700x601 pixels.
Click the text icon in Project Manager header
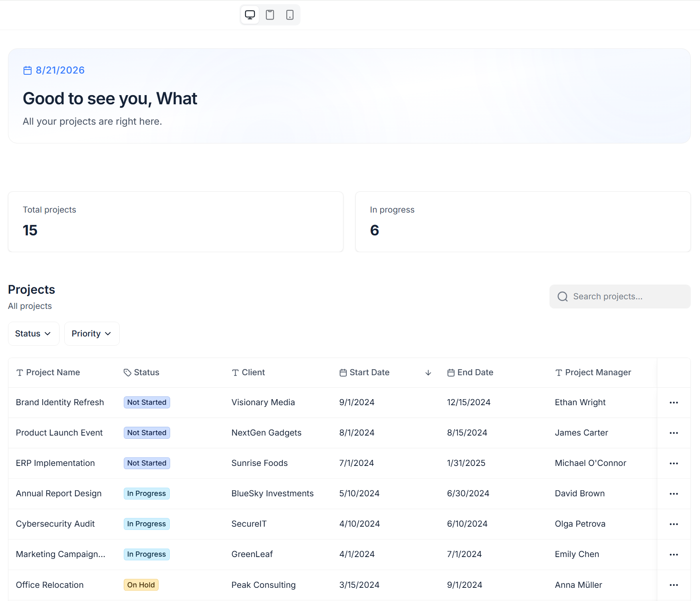(x=559, y=372)
